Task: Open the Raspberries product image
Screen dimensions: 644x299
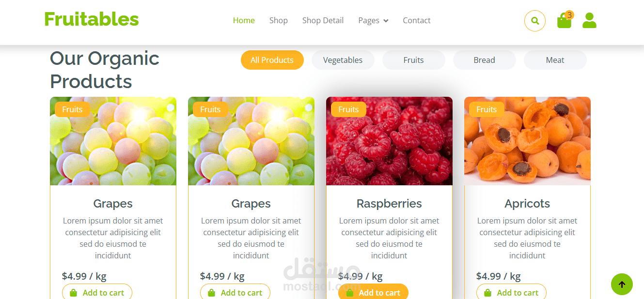Action: coord(389,141)
